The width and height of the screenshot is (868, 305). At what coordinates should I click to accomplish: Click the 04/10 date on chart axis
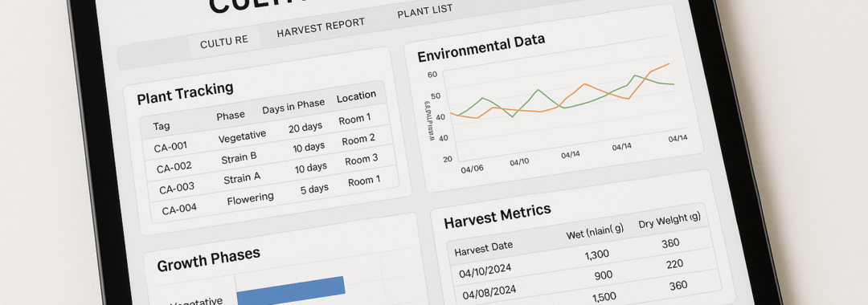(x=519, y=162)
